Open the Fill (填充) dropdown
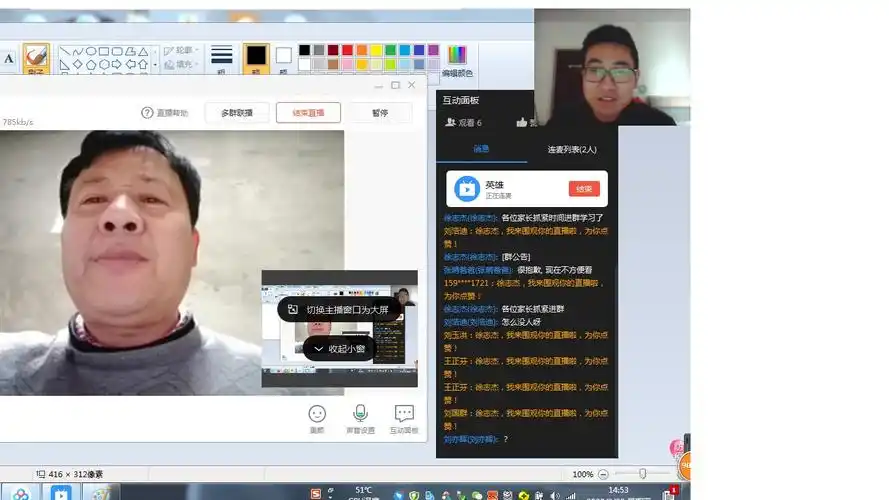The image size is (889, 500). [x=181, y=65]
